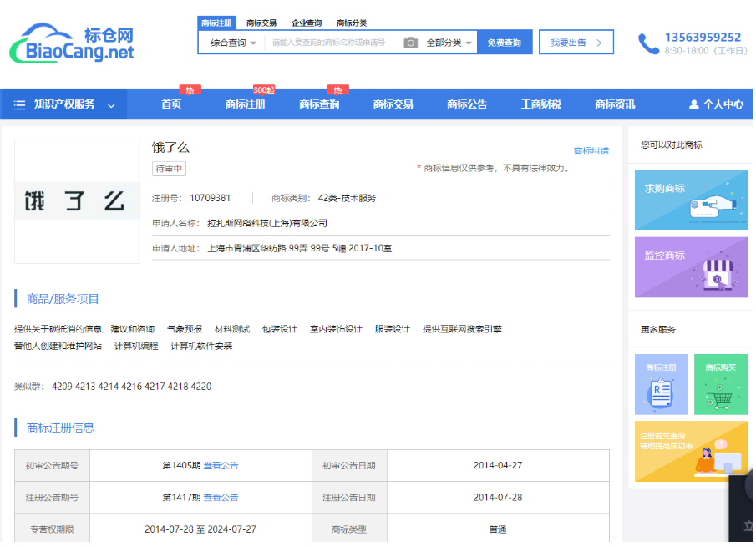
Task: Open the 商标注册 service tile
Action: 661,385
